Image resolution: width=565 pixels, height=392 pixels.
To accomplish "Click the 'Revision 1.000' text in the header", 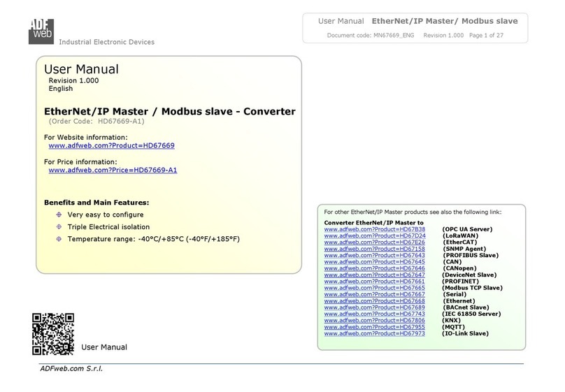I will click(443, 35).
